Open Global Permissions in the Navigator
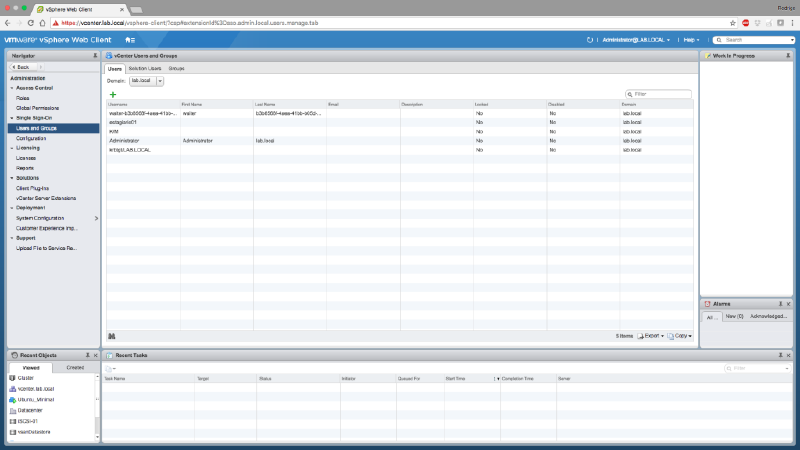This screenshot has height=450, width=800. [38, 108]
